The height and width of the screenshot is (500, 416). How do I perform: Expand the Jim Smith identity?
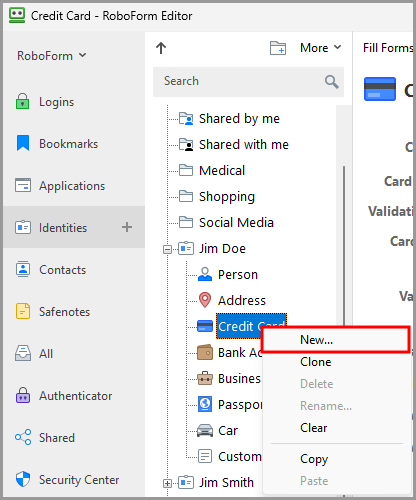pos(167,483)
